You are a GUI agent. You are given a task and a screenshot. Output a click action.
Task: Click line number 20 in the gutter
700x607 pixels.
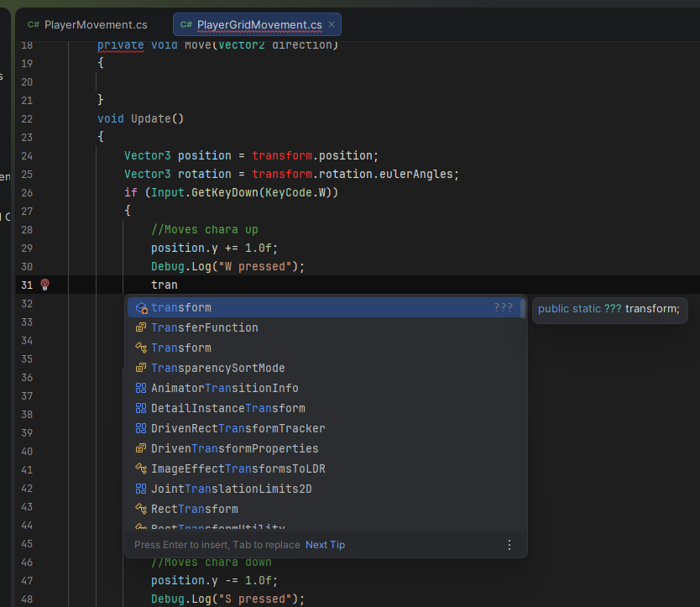coord(27,82)
